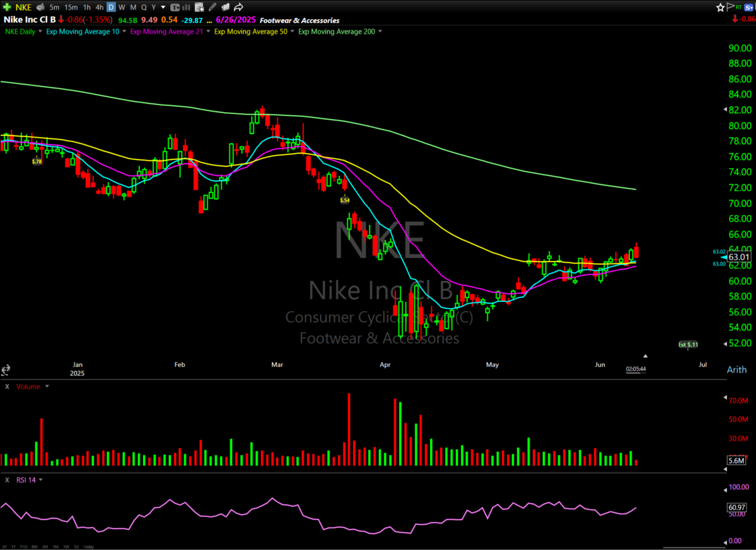Screen dimensions: 756x550
Task: Click the 6/26/2025 earnings date
Action: click(x=236, y=20)
